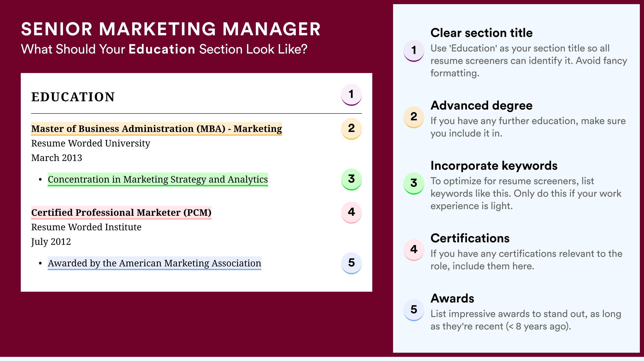Select 'Certified Professional Marketer (PCM)' line
The height and width of the screenshot is (361, 644).
coord(121,213)
